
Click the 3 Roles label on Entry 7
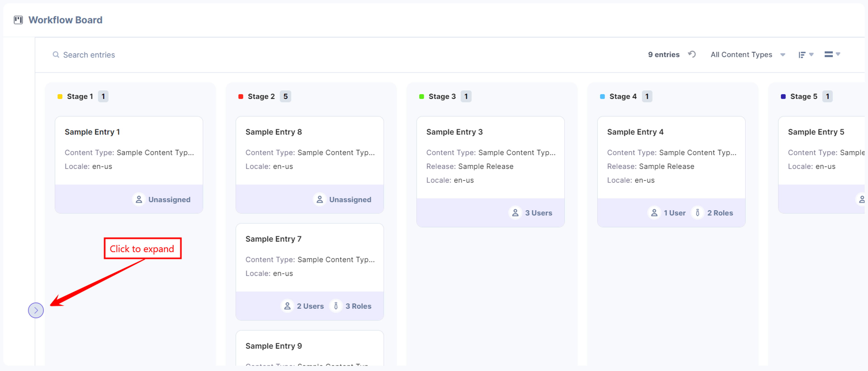tap(358, 306)
